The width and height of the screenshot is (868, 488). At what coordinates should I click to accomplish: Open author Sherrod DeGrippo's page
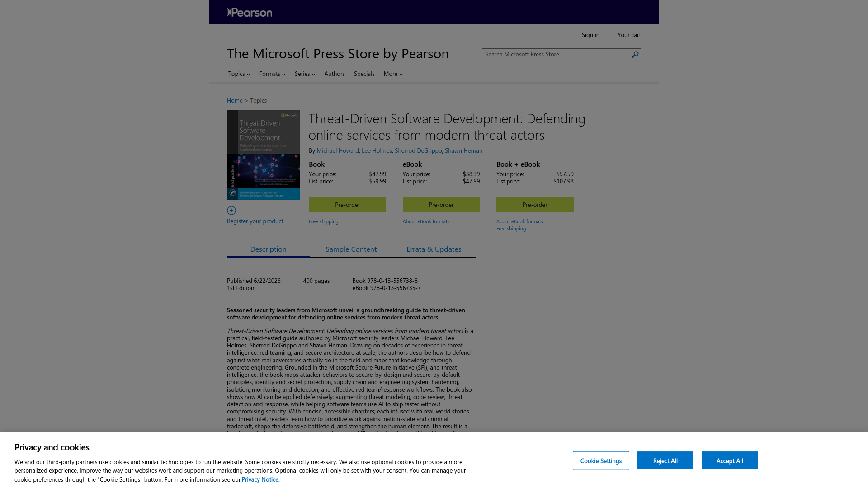[x=418, y=150]
